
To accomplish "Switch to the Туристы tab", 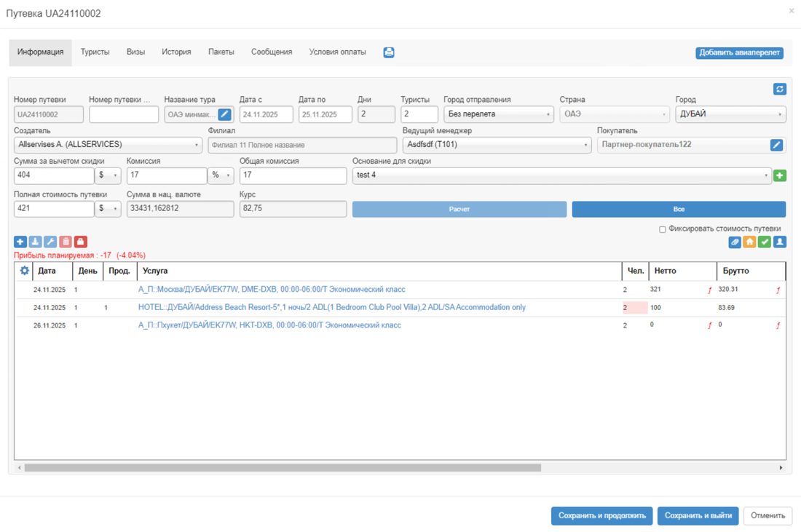I will [95, 52].
